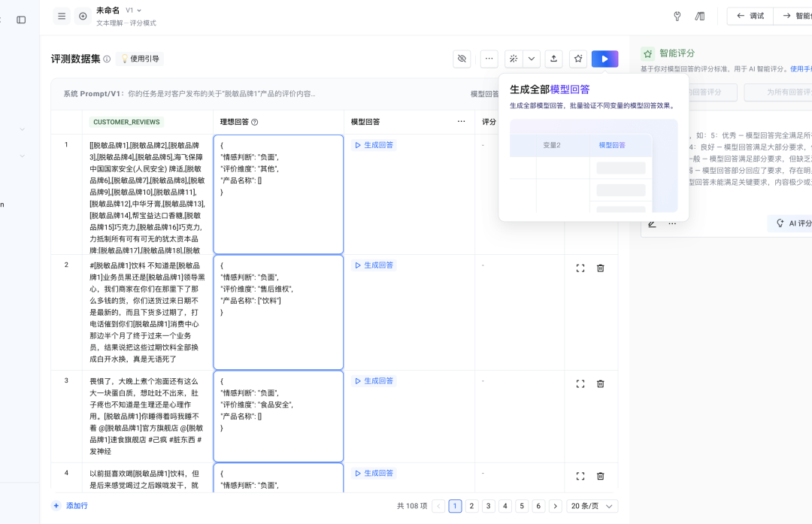Screen dimensions: 812x524
Task: Click the AI generate sparkle icon
Action: coord(514,59)
